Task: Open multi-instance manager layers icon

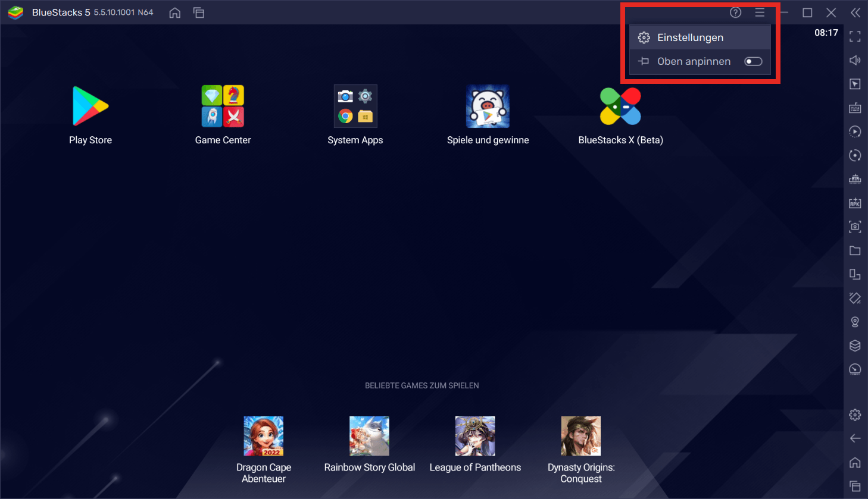Action: (x=855, y=346)
